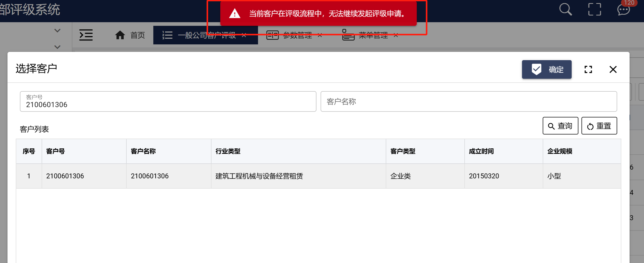The width and height of the screenshot is (644, 263).
Task: Go to the 首页 home tab
Action: 130,35
